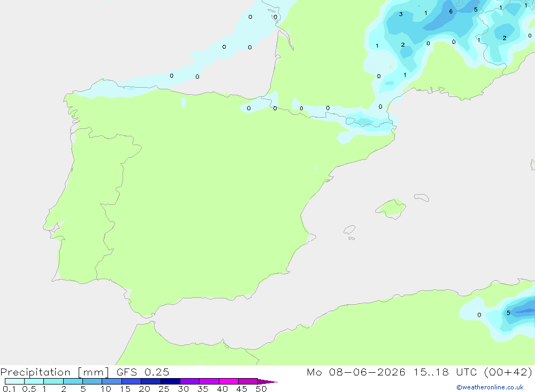
Task: Click the '20' legend scale label
Action: 144,389
